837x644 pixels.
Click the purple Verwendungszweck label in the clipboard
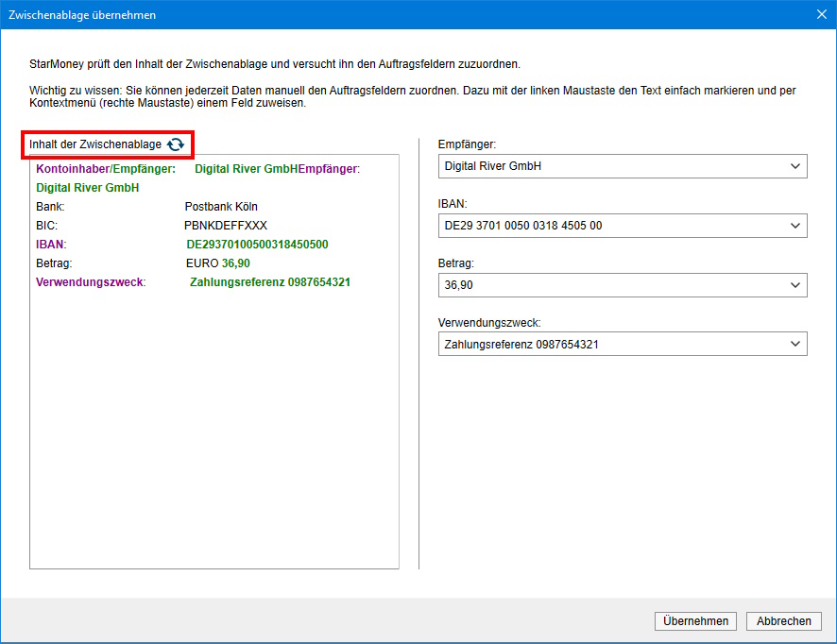(89, 282)
